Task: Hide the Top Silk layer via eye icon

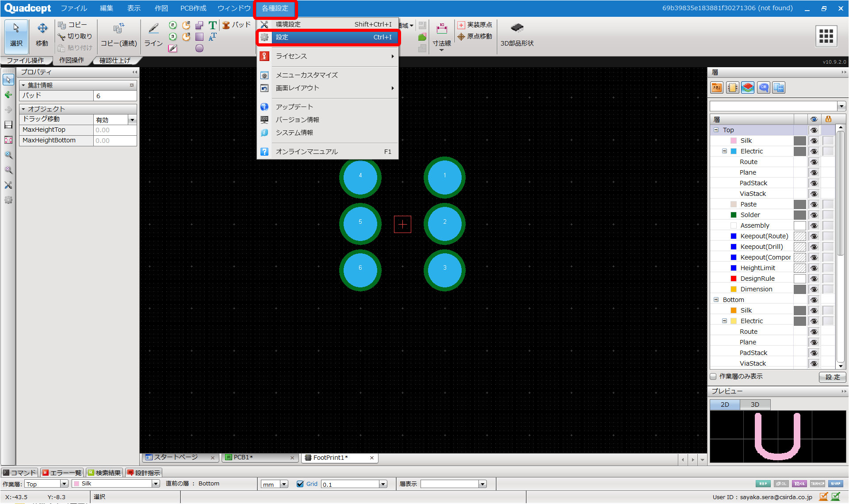Action: [x=814, y=141]
